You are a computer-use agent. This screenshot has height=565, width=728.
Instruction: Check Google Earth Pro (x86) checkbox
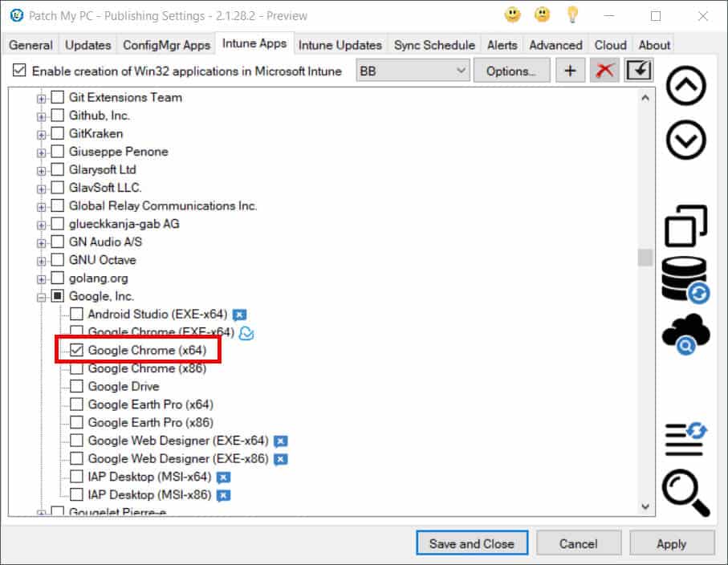(x=76, y=422)
